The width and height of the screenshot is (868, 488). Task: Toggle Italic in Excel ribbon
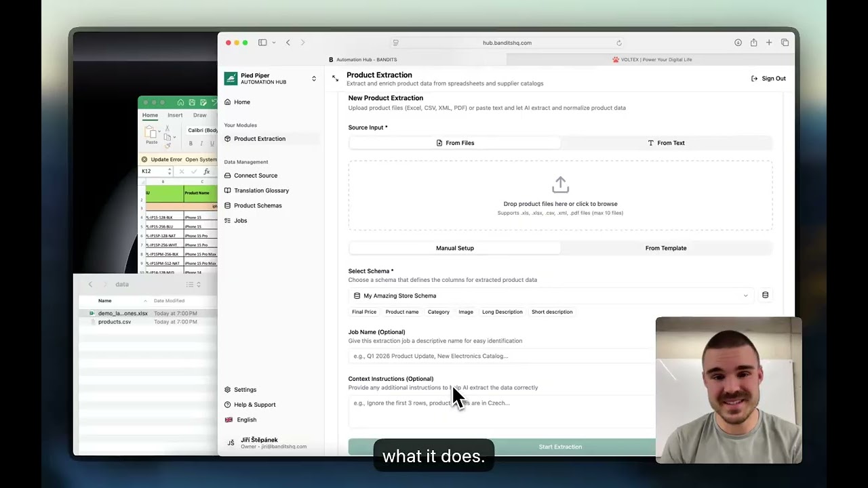pos(201,144)
